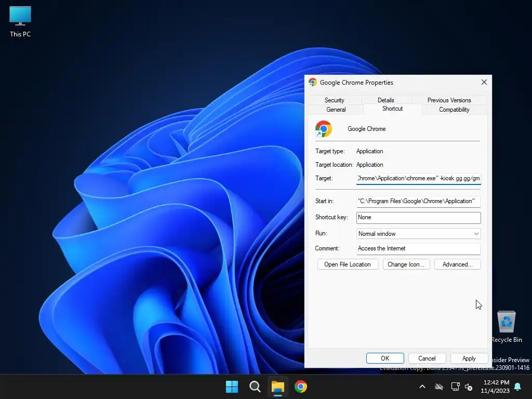532x399 pixels.
Task: Click the 'Shortcut key:' label
Action: click(331, 217)
